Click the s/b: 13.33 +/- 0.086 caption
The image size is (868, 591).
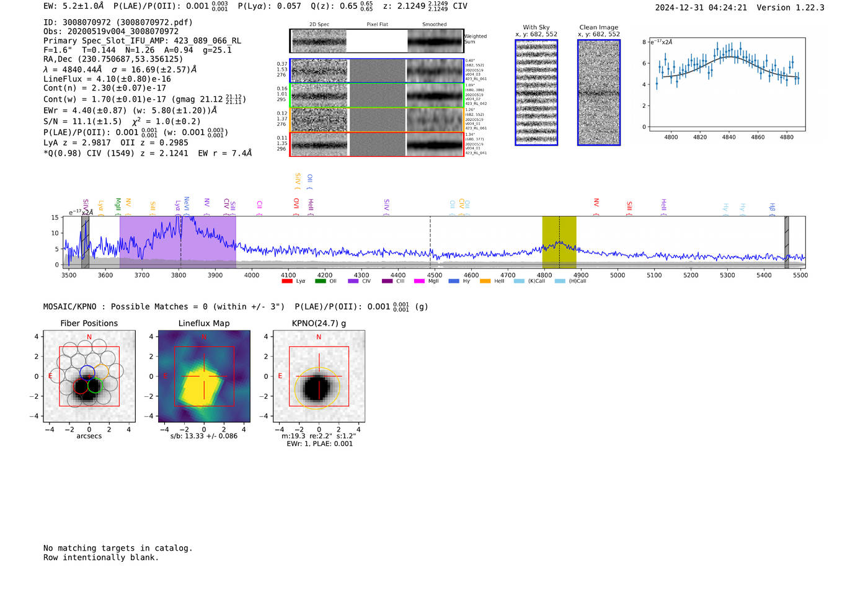(204, 436)
